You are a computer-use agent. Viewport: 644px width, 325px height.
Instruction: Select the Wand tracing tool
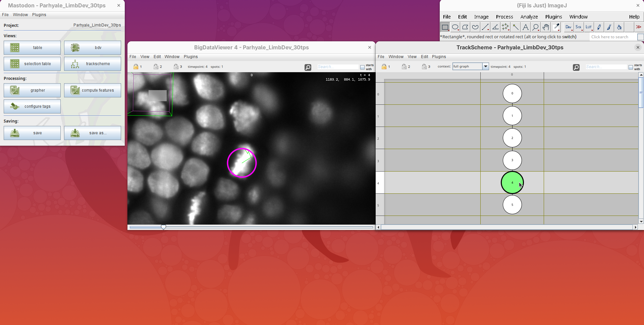[x=516, y=27]
